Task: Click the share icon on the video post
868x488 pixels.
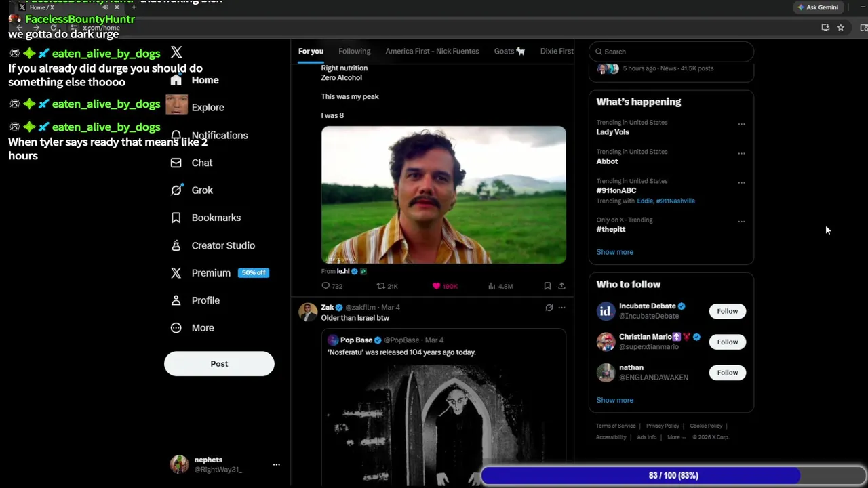Action: pos(561,286)
